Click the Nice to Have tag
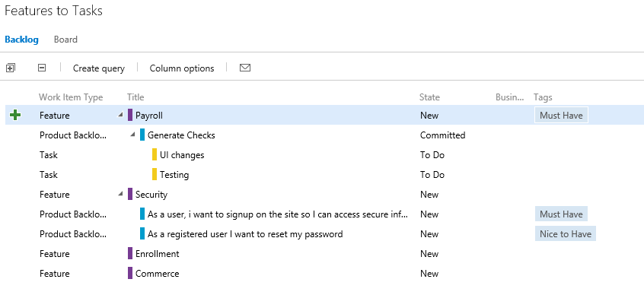The image size is (644, 295). point(566,234)
